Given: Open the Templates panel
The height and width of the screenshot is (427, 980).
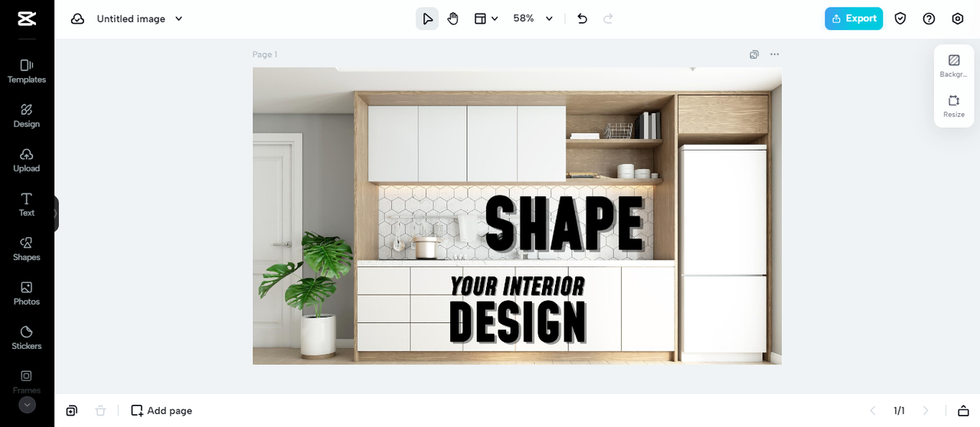Looking at the screenshot, I should [x=27, y=71].
